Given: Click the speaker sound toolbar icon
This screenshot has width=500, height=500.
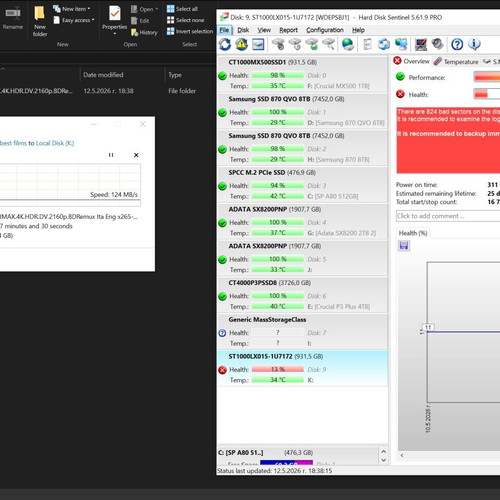Looking at the screenshot, I should pyautogui.click(x=438, y=44).
